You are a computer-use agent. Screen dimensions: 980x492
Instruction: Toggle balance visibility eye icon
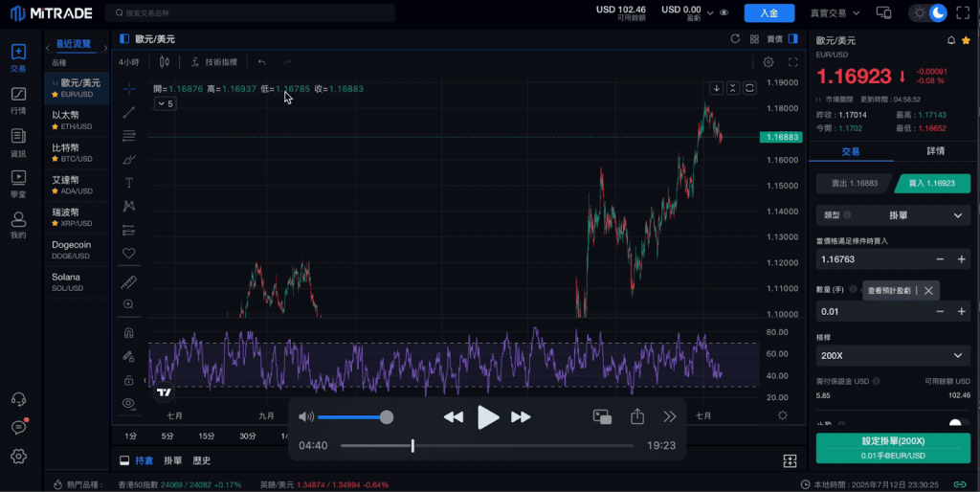[x=724, y=12]
